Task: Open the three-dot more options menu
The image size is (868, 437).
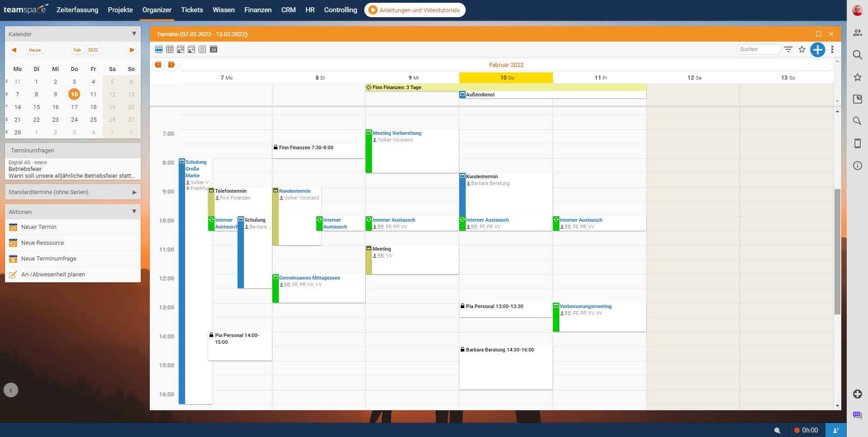Action: point(832,49)
